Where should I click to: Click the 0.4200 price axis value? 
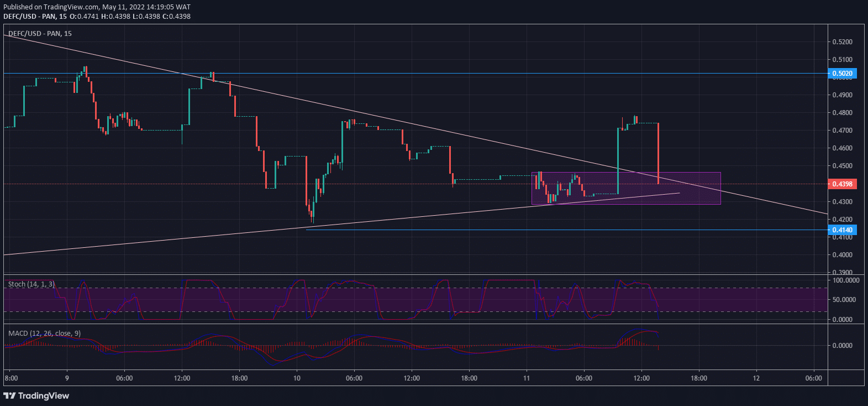point(843,220)
